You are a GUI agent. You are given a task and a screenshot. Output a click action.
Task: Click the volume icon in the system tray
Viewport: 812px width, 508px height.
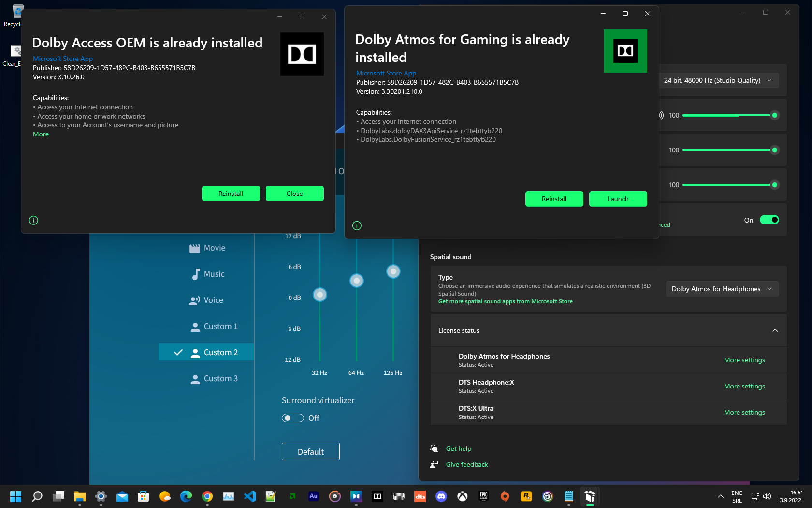(767, 496)
